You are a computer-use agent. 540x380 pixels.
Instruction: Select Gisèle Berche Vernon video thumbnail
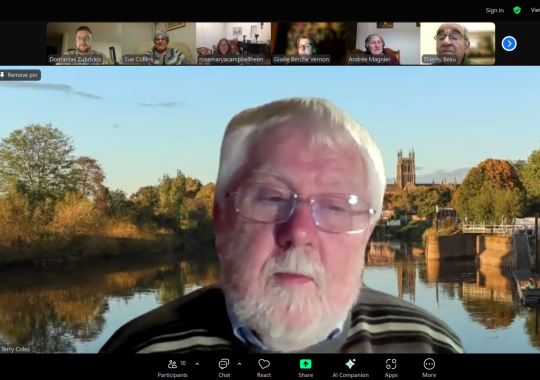(308, 43)
